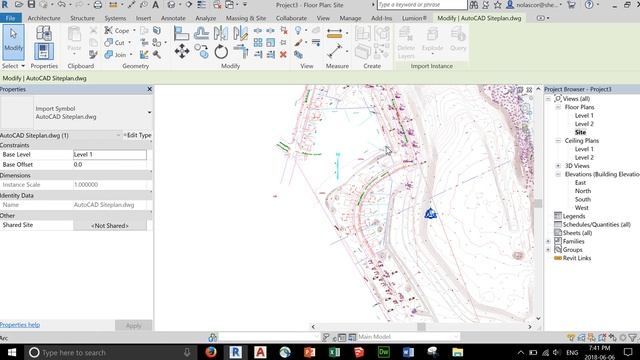Activate the Move tool
Image resolution: width=640 pixels, height=360 pixels.
click(x=182, y=52)
